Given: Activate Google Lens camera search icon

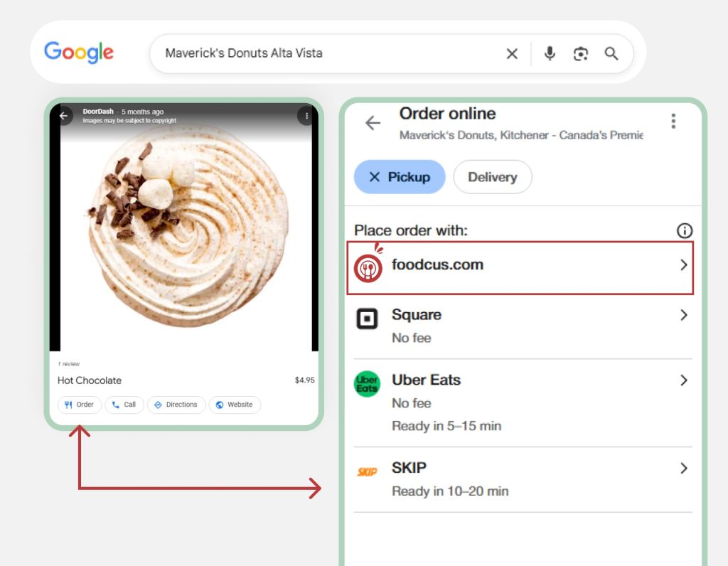Looking at the screenshot, I should [x=581, y=53].
